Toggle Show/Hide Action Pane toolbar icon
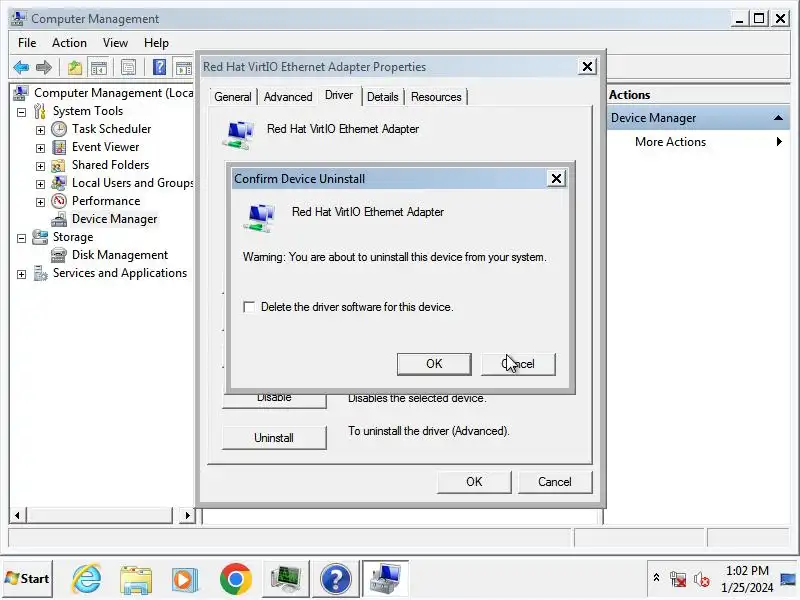Image resolution: width=800 pixels, height=600 pixels. [183, 67]
